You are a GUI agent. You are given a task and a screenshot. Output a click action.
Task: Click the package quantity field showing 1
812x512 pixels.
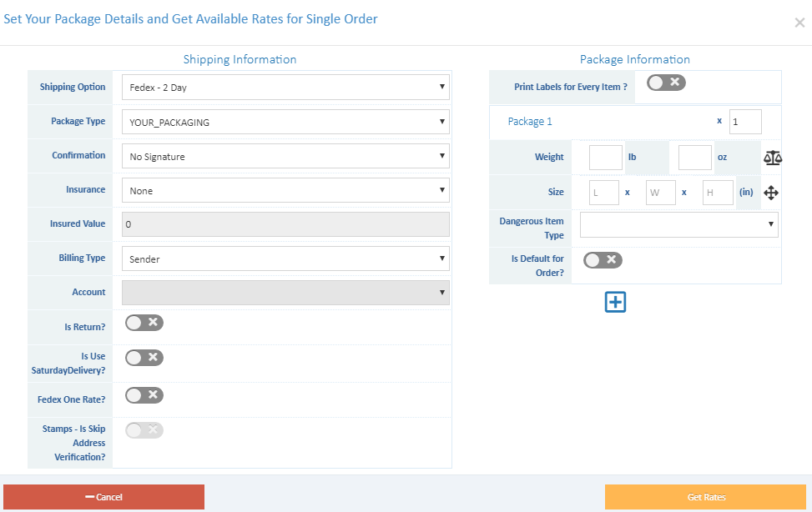[x=744, y=121]
